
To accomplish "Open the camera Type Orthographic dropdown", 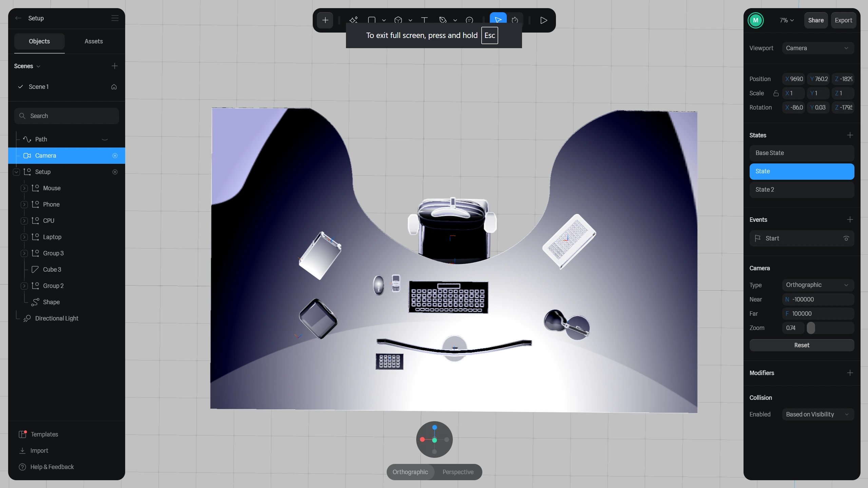I will tap(817, 285).
